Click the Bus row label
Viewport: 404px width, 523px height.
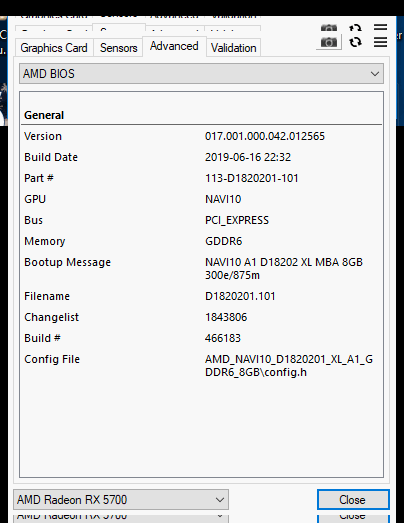pos(33,220)
